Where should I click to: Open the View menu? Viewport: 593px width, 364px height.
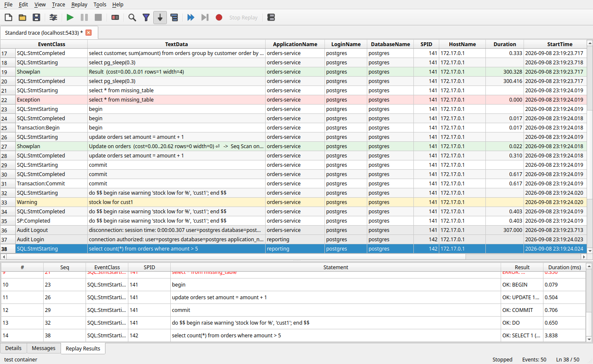pos(40,4)
